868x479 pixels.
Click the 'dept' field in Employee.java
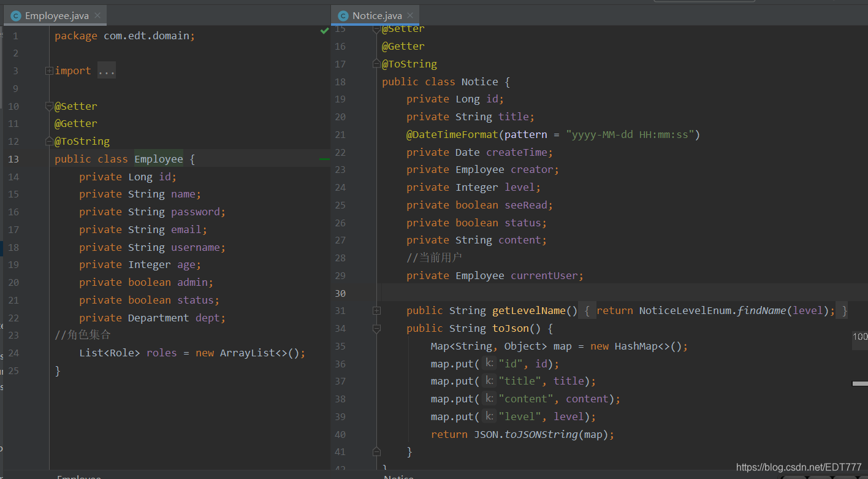pos(208,318)
